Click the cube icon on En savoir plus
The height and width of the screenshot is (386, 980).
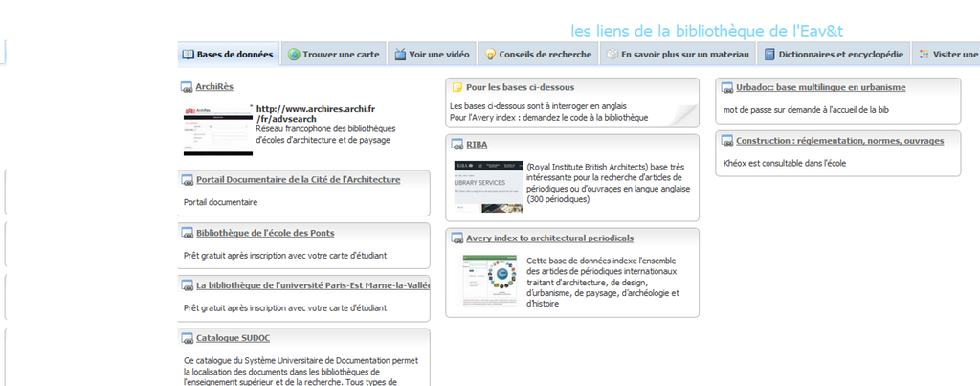point(612,55)
